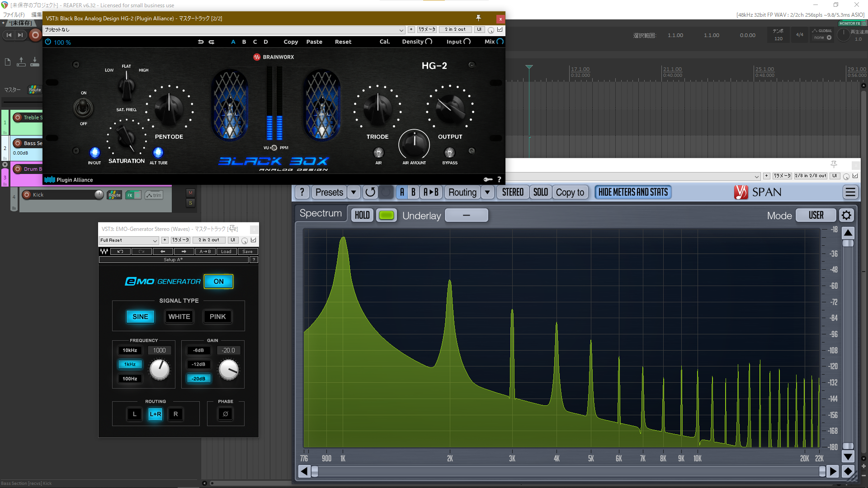Click the SPAN reset circular arrow icon
The height and width of the screenshot is (488, 868).
click(370, 192)
